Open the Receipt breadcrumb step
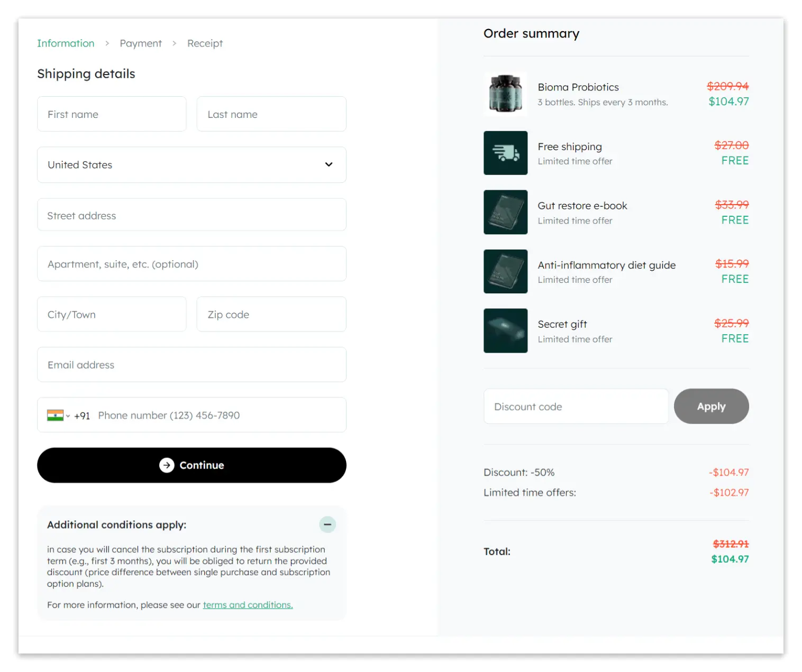Image resolution: width=802 pixels, height=672 pixels. coord(205,43)
